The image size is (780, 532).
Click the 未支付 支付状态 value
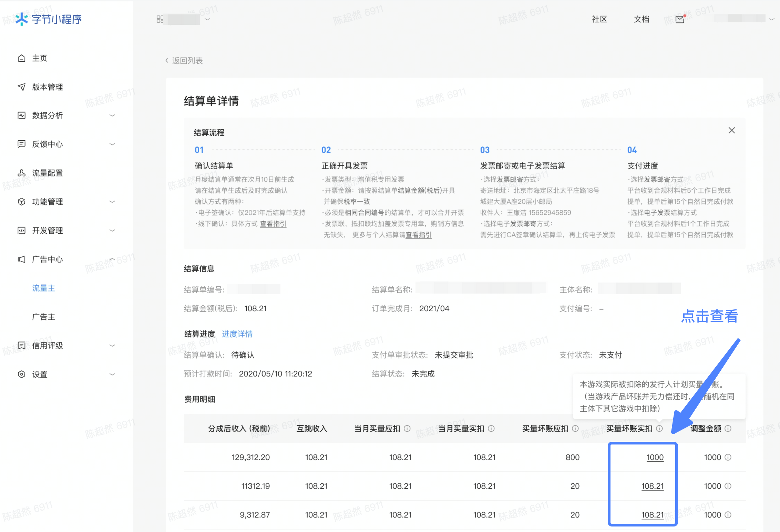click(x=610, y=355)
